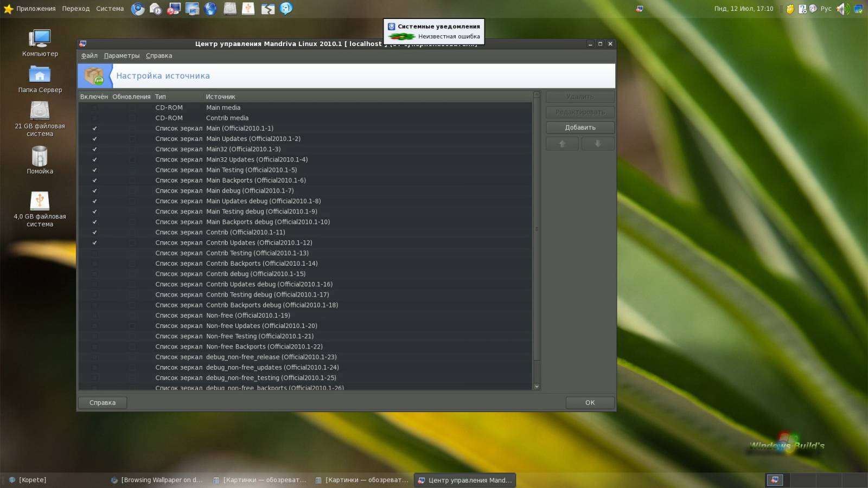Click the network monitor tray icon
This screenshot has width=868, height=488.
click(858, 9)
